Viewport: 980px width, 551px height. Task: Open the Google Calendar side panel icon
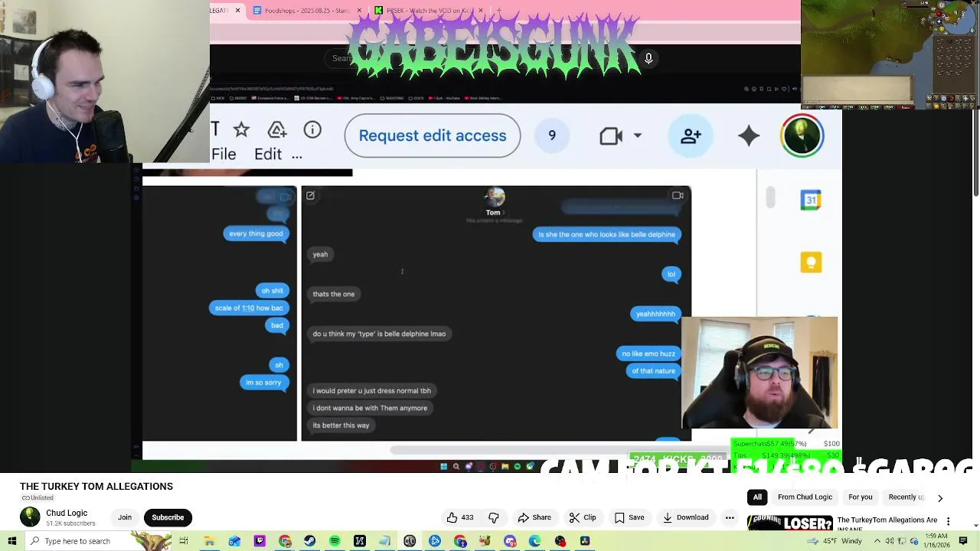(811, 201)
